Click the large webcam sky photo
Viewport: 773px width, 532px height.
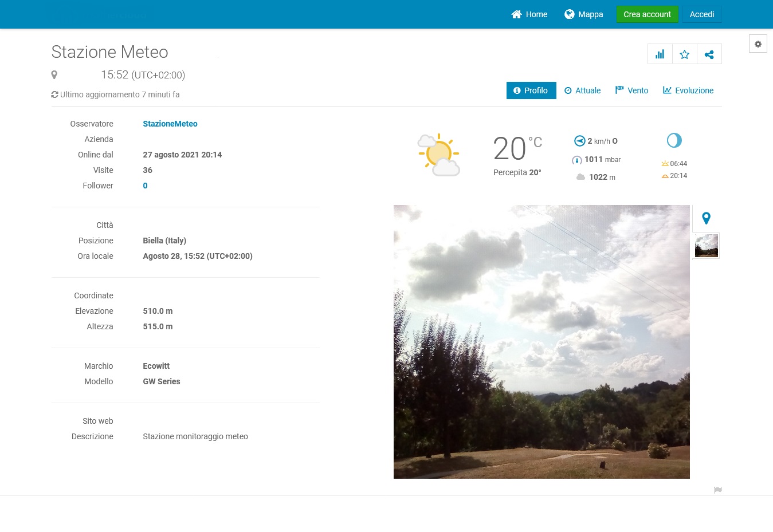[x=542, y=342]
